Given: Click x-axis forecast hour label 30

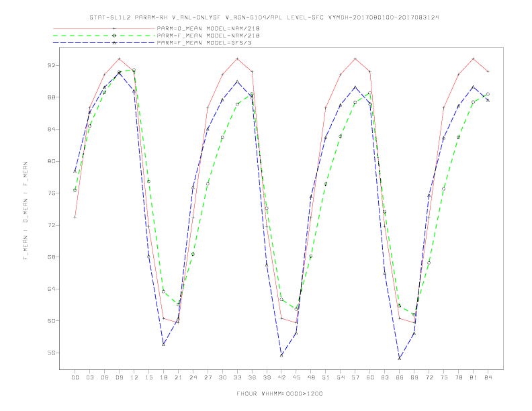Looking at the screenshot, I should pyautogui.click(x=222, y=377).
